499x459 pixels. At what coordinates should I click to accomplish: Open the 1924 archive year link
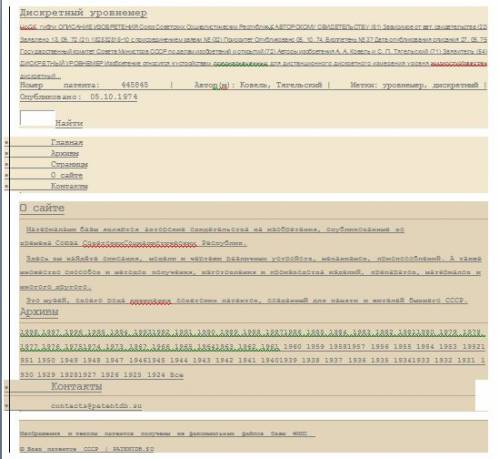pos(156,375)
